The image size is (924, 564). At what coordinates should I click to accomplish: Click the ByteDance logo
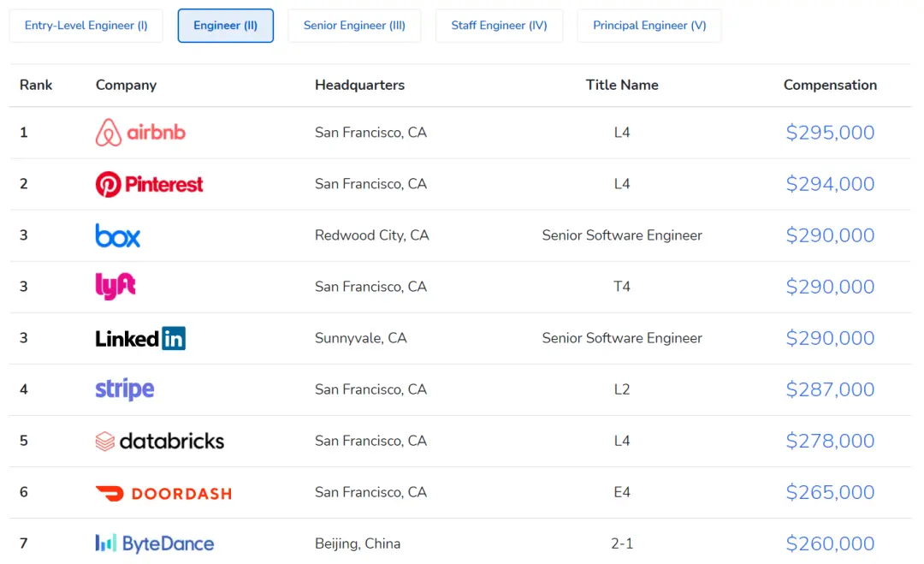155,543
